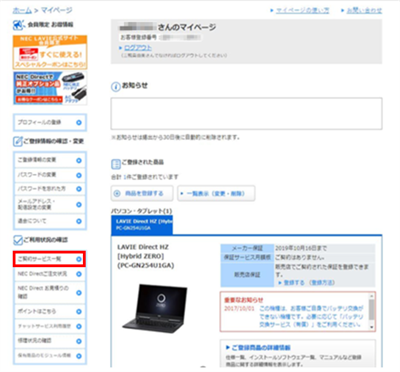Expand ご登録商品の詳細情報 section
This screenshot has width=400, height=372.
click(x=260, y=347)
